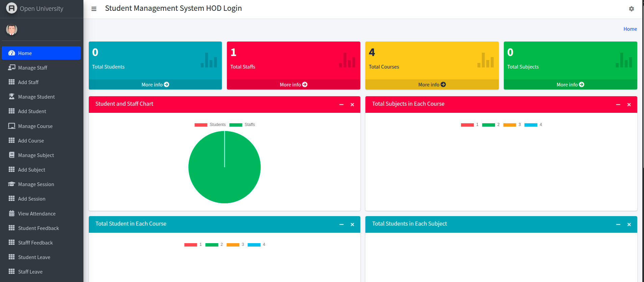Minimize Total Student in Each Course panel

341,225
